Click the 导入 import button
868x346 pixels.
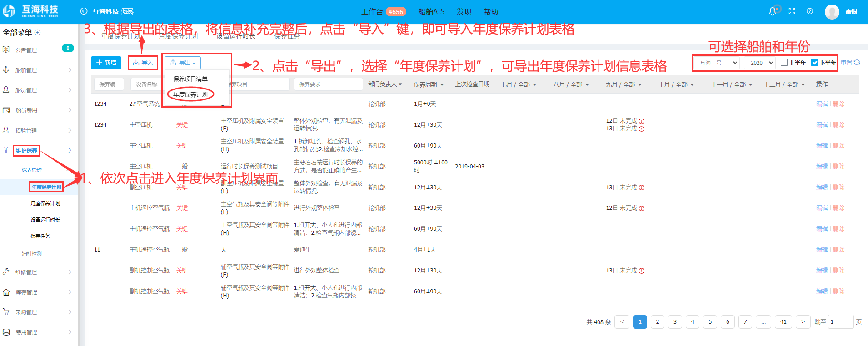click(x=143, y=63)
